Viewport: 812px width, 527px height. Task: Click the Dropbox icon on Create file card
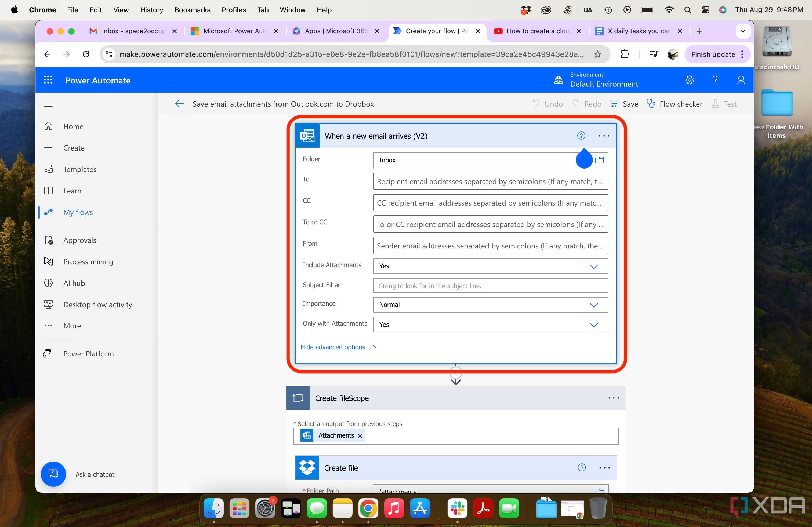point(307,468)
